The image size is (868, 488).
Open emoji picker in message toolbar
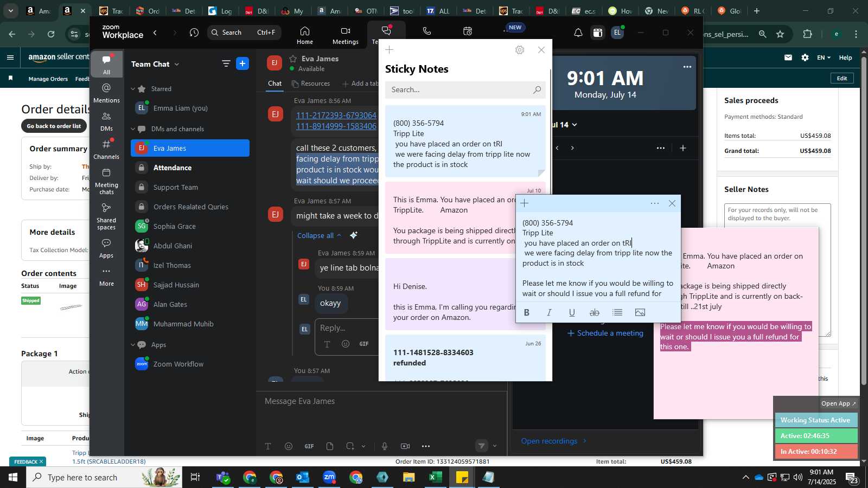(x=289, y=446)
